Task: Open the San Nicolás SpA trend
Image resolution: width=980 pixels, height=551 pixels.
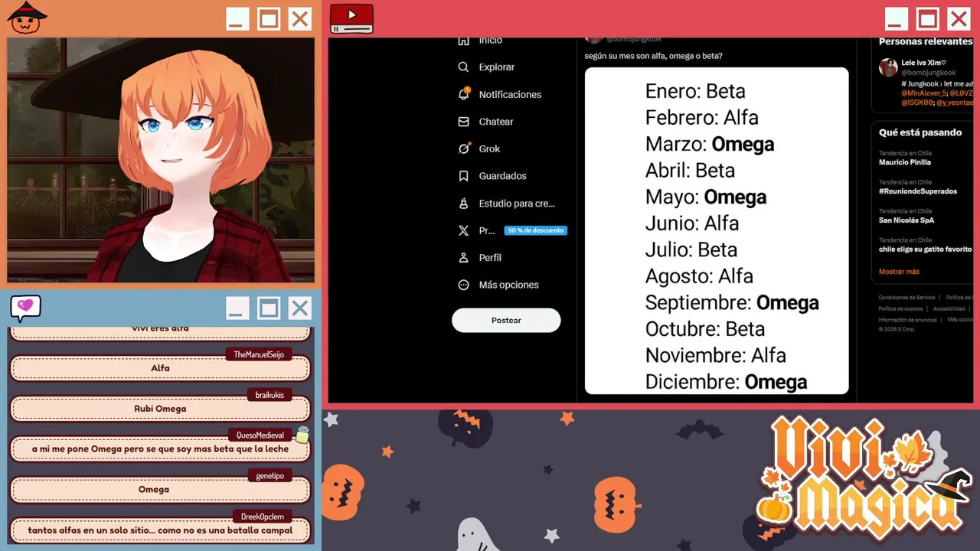Action: 906,220
